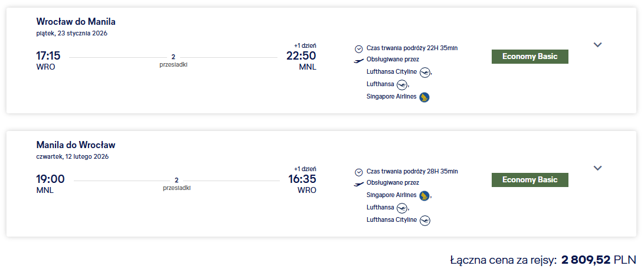Click the airplane icon in the return flight
Screen dimensions: 644x272
pyautogui.click(x=358, y=184)
